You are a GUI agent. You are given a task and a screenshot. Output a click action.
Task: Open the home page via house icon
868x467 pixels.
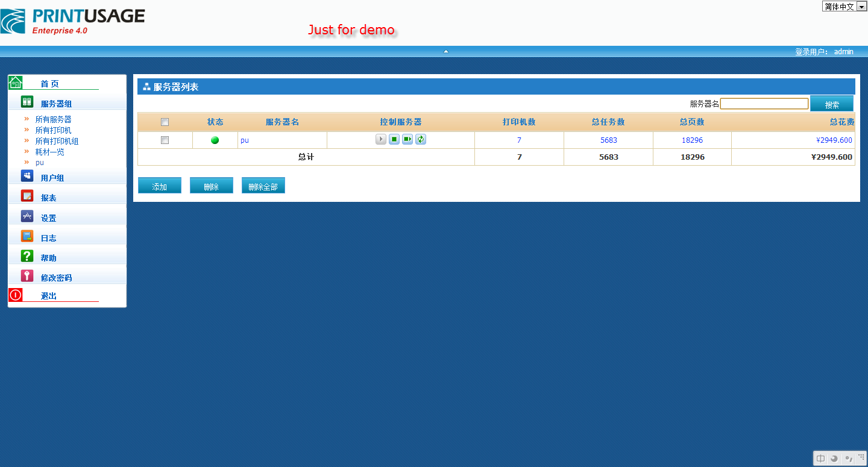click(x=16, y=83)
